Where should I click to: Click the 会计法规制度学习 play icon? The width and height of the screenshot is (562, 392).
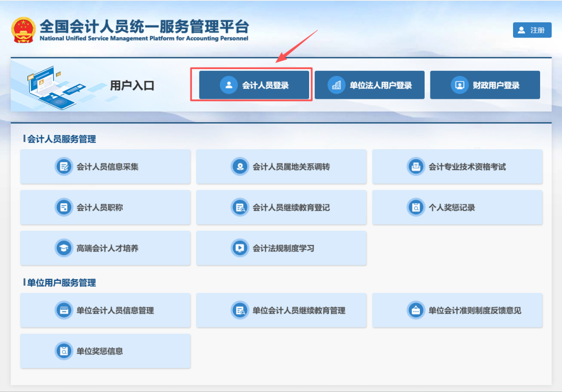(x=240, y=248)
